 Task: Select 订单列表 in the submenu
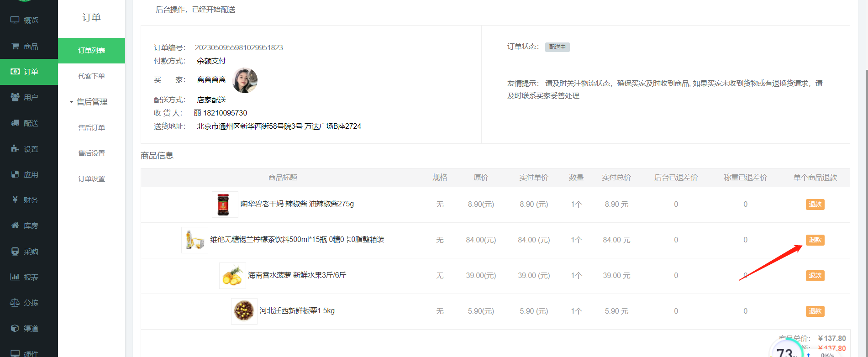tap(91, 51)
